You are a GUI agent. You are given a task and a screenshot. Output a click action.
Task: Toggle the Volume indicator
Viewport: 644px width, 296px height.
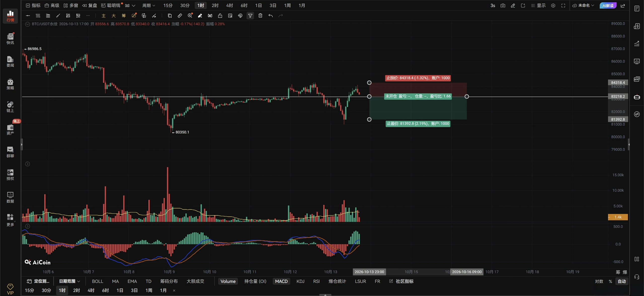228,281
